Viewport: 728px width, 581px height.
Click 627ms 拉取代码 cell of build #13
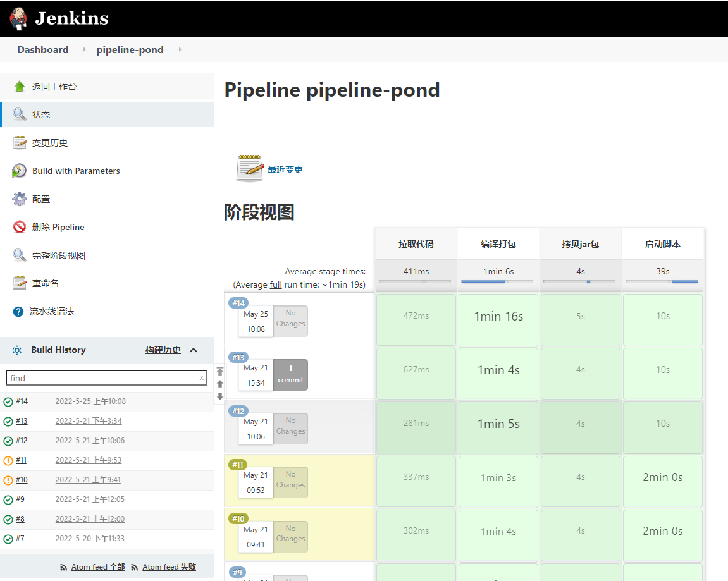pos(416,374)
